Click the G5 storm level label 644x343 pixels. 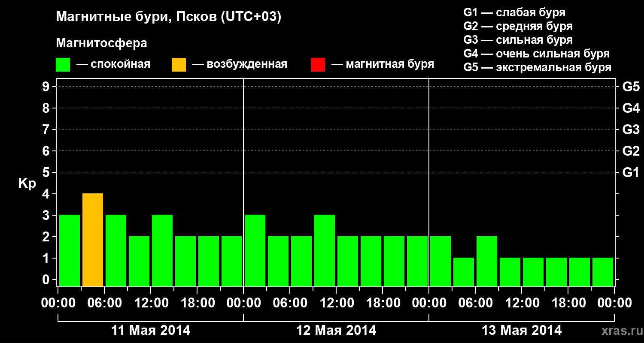coord(631,87)
